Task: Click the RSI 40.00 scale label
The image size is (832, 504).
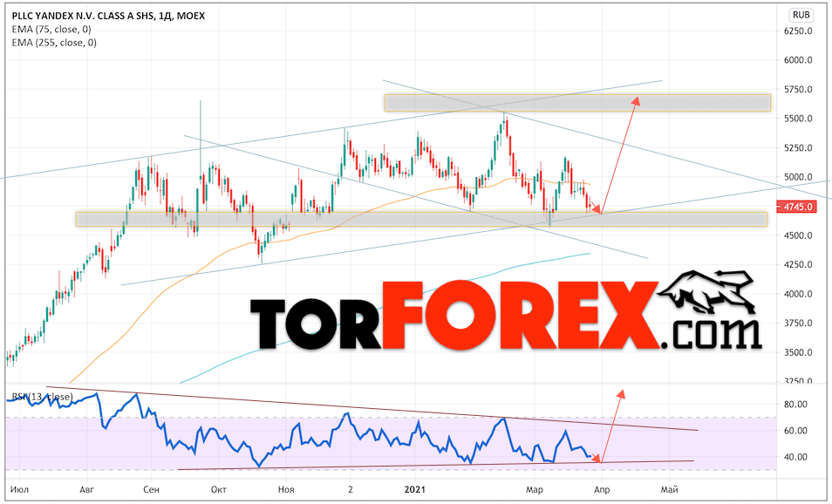Action: [x=795, y=457]
